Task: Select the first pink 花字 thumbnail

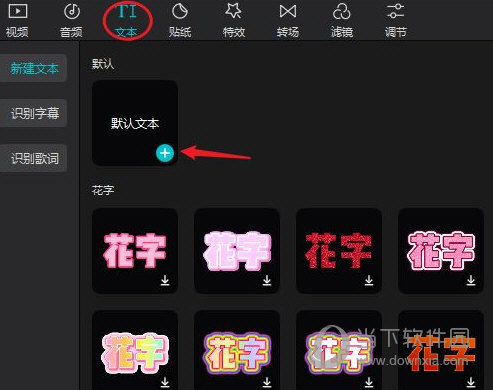Action: click(135, 251)
